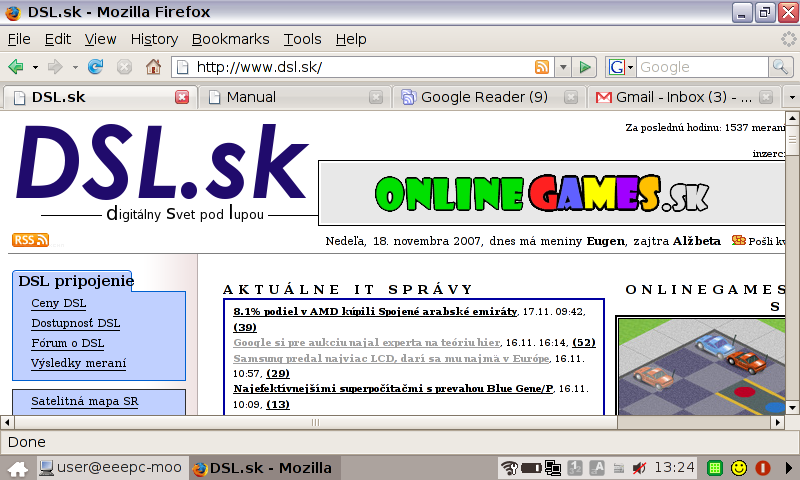Open the File menu
Viewport: 800px width, 480px height.
tap(19, 39)
